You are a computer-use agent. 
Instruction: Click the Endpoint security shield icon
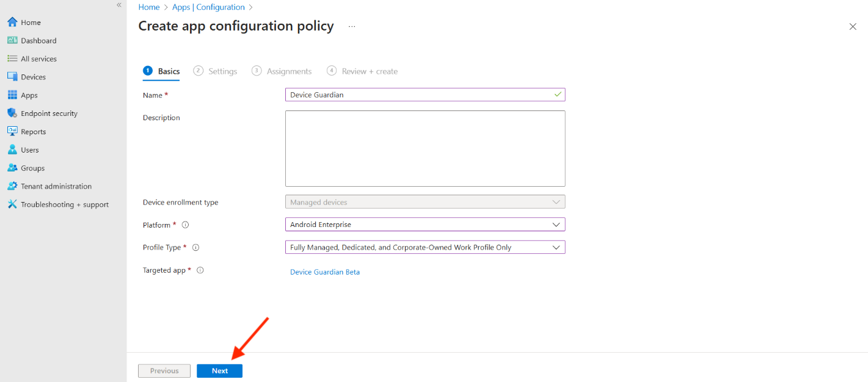coord(12,114)
